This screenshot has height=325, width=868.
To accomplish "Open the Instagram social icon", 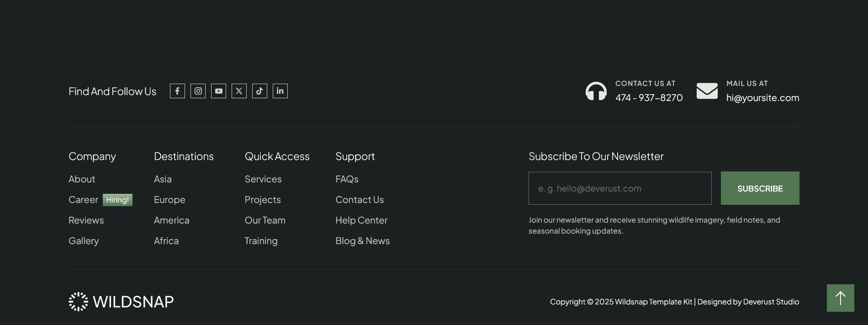I will click(198, 91).
